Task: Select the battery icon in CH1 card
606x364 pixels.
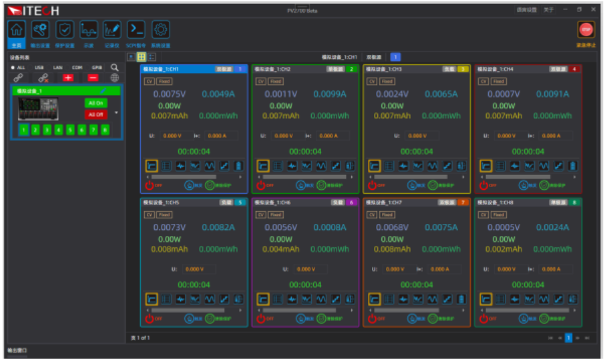Action: click(239, 166)
